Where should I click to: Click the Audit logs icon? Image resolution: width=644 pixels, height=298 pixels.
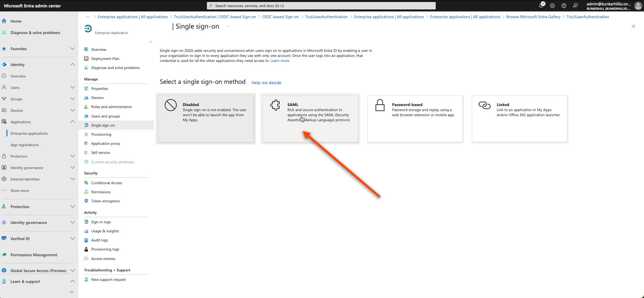pyautogui.click(x=86, y=240)
